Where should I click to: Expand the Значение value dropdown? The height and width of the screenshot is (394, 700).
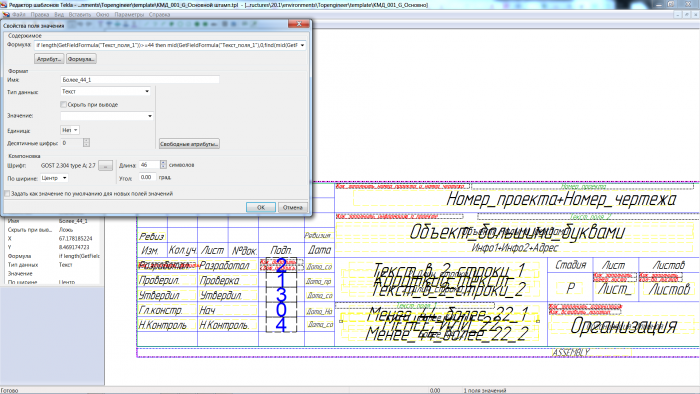tap(107, 116)
